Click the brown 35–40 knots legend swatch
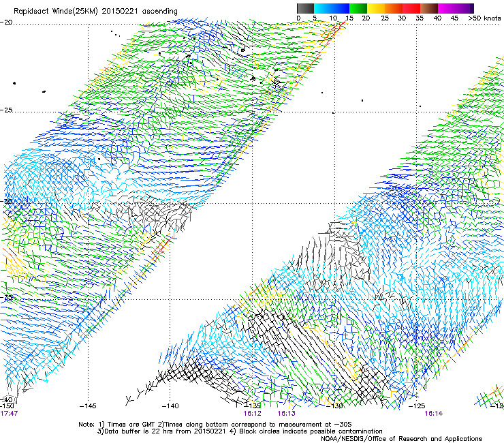This screenshot has width=504, height=443. click(x=429, y=8)
